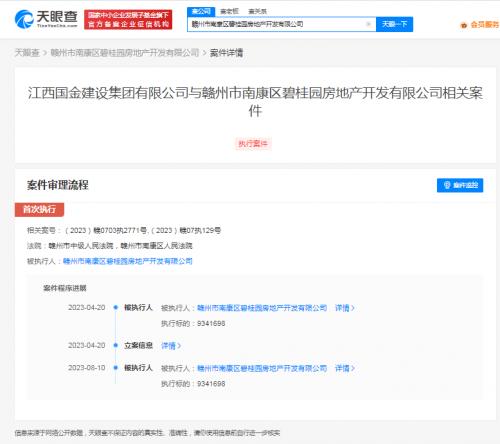
Task: Click the 案件详情 breadcrumb text
Action: click(x=226, y=53)
